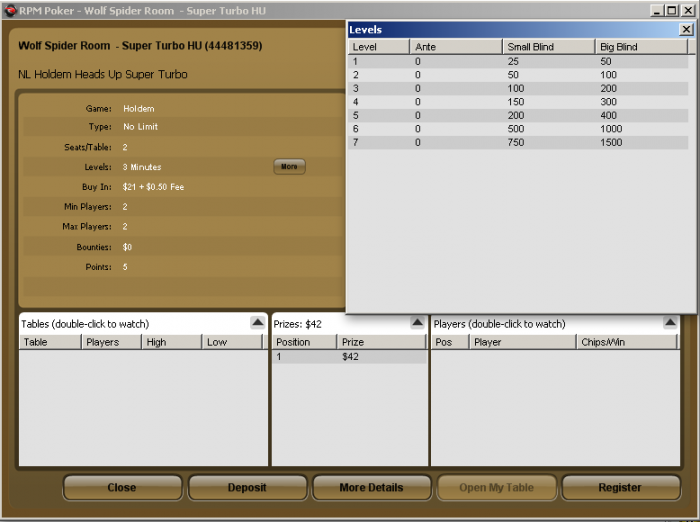Image resolution: width=700 pixels, height=522 pixels.
Task: Click the Low column header
Action: (232, 342)
